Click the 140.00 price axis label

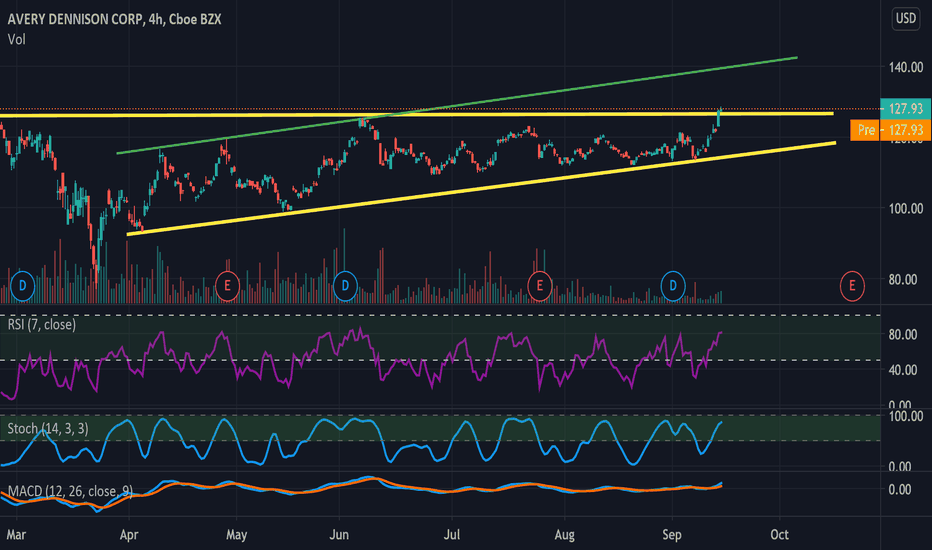(906, 67)
